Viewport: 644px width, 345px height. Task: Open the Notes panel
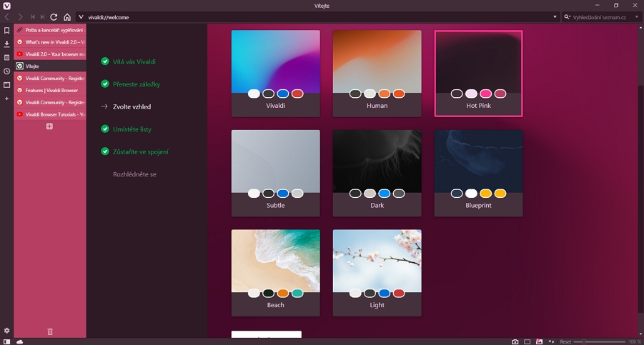6,57
